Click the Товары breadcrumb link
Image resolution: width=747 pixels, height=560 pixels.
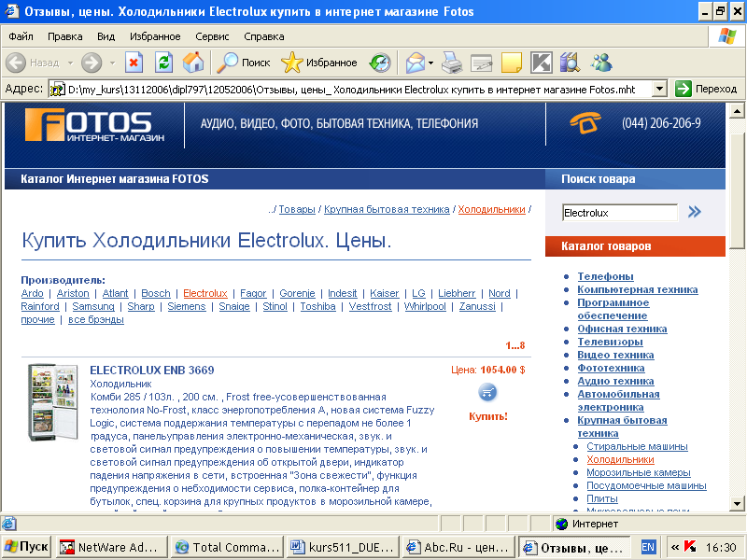pyautogui.click(x=297, y=209)
